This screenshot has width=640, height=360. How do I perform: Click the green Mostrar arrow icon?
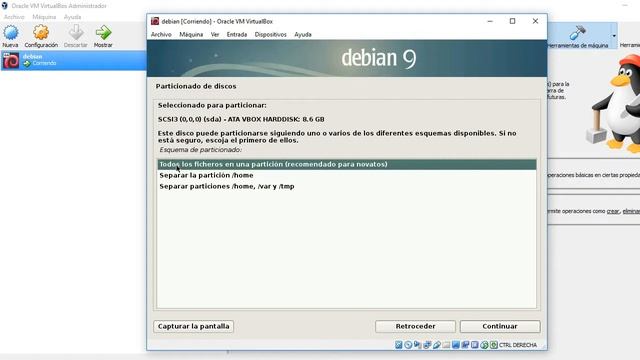coord(103,33)
